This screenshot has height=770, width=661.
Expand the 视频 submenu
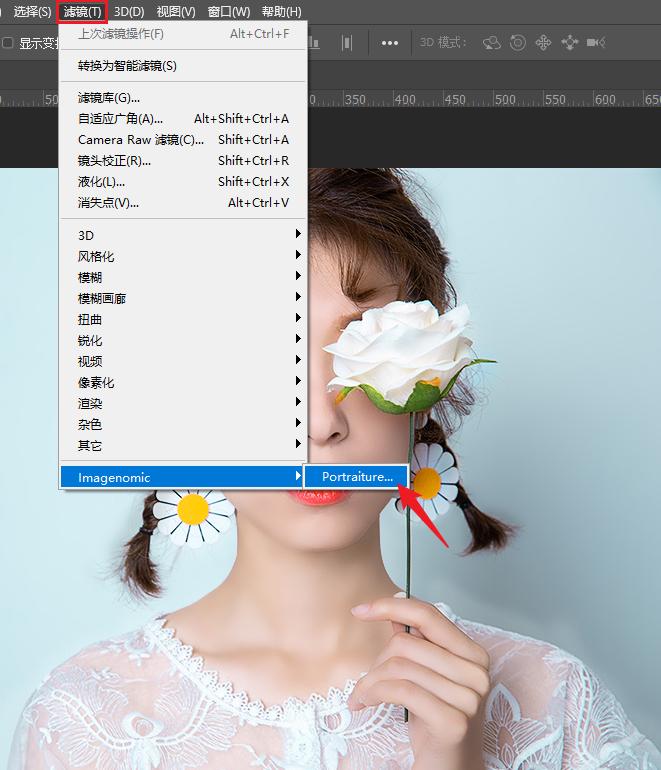pyautogui.click(x=183, y=361)
